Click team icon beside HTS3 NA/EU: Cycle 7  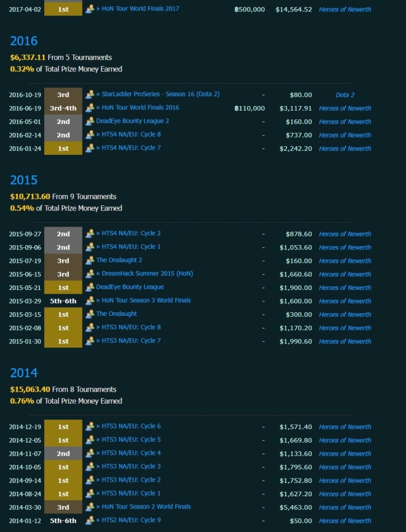[x=89, y=341]
